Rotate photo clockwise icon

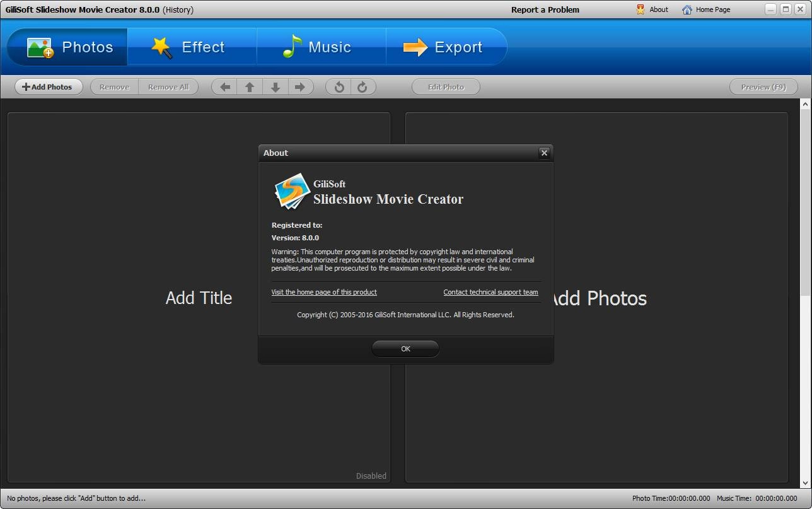363,87
